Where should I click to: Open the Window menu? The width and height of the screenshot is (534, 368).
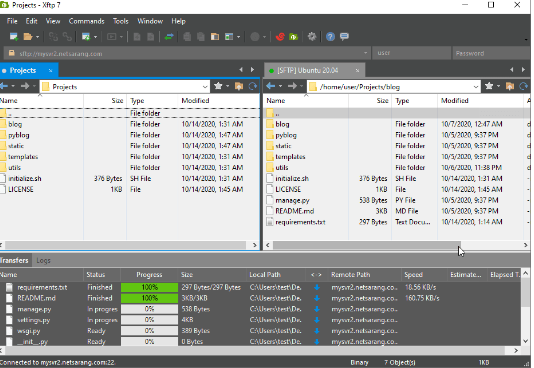click(150, 21)
